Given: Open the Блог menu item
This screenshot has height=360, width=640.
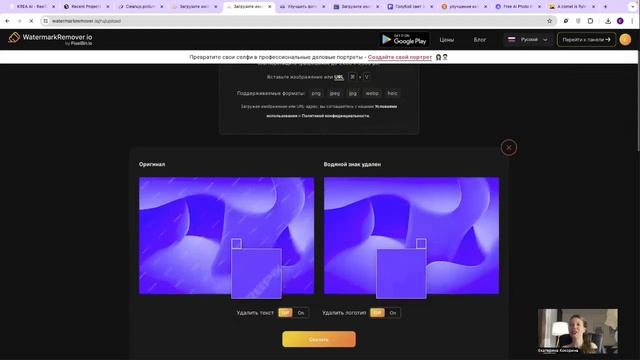Looking at the screenshot, I should pyautogui.click(x=480, y=40).
